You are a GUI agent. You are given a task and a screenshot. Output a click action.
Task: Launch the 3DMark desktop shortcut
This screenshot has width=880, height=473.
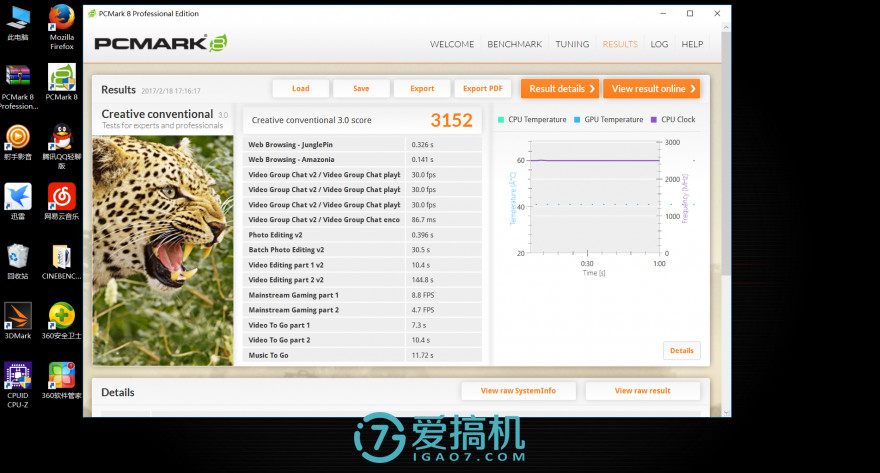pyautogui.click(x=18, y=321)
